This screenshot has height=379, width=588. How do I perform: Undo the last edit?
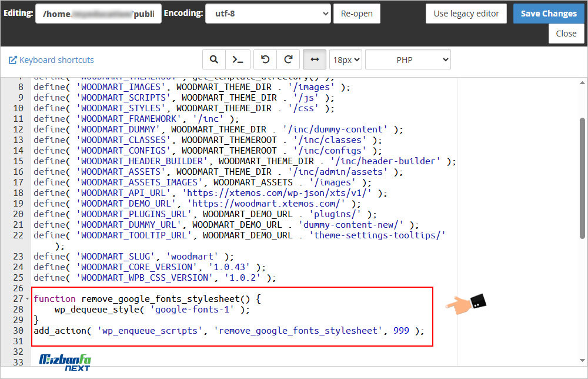265,59
